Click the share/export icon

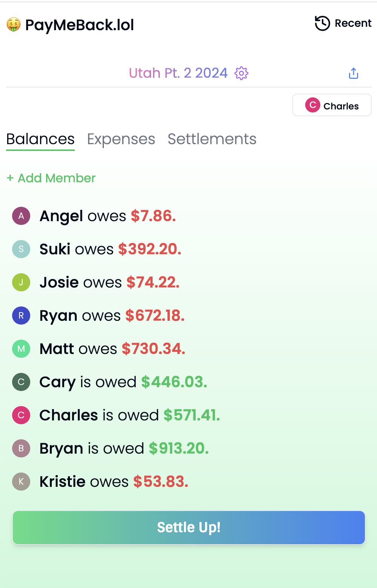[354, 73]
